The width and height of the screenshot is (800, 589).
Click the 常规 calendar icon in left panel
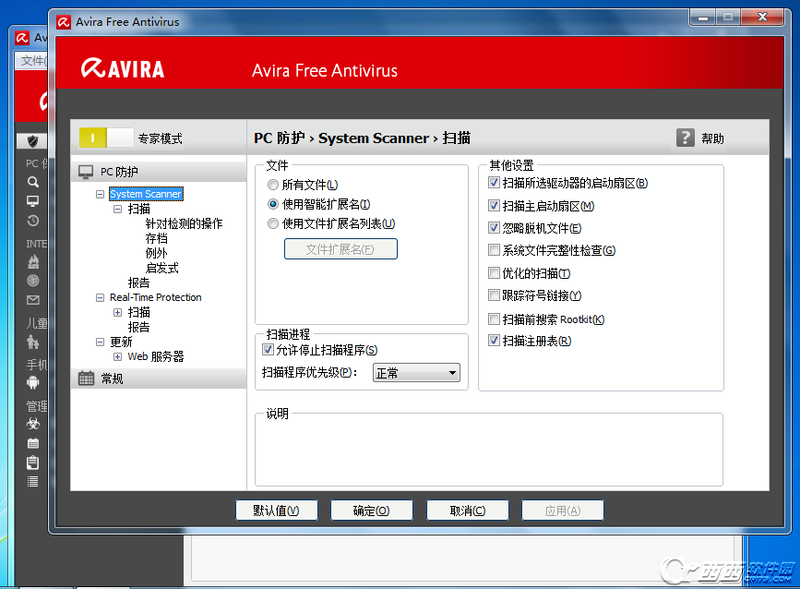pyautogui.click(x=87, y=378)
